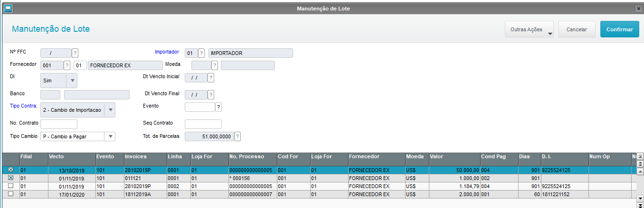Select value cell 1.000,00
Screen dimensions: 644x208
[454, 178]
